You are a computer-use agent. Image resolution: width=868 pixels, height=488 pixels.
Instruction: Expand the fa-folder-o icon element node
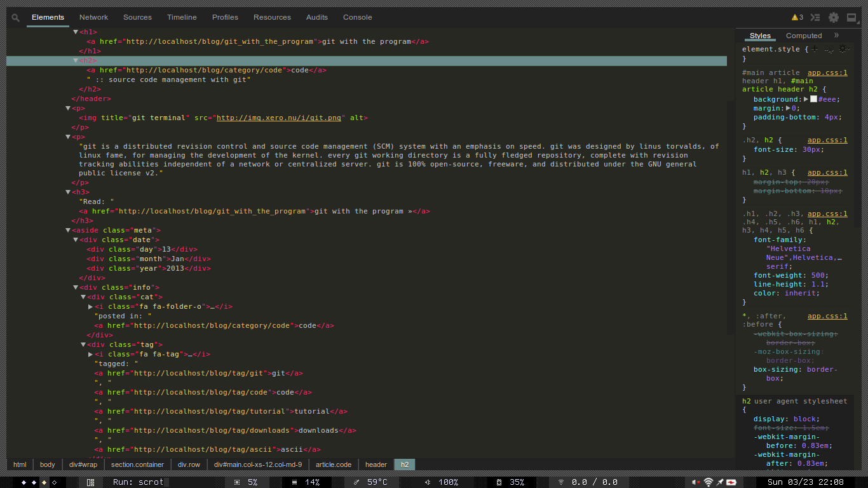[91, 306]
